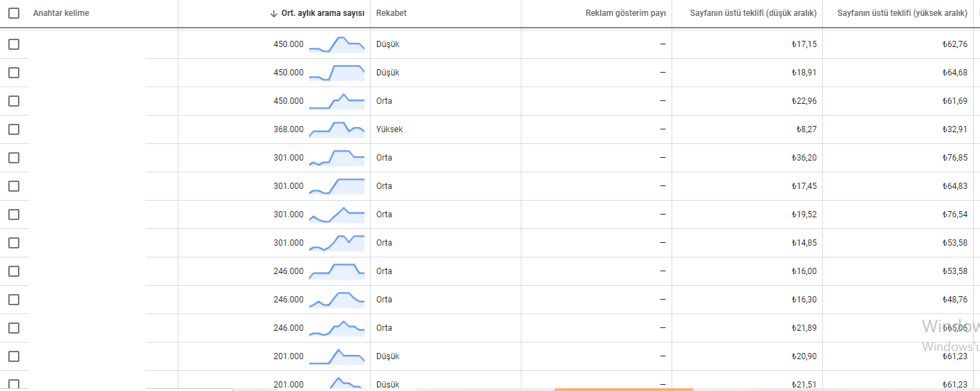
Task: Select the sparkline in the ₺16,00 bid row
Action: 337,271
